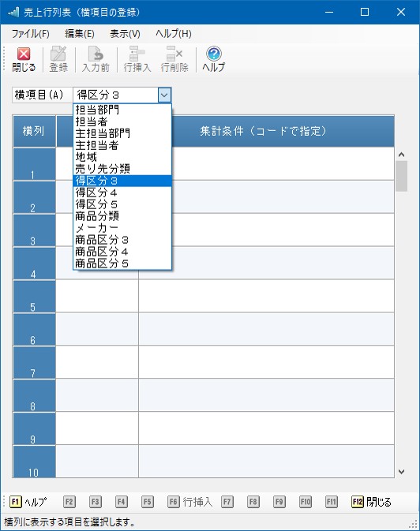
Task: Select 得区分5 option
Action: [x=122, y=204]
